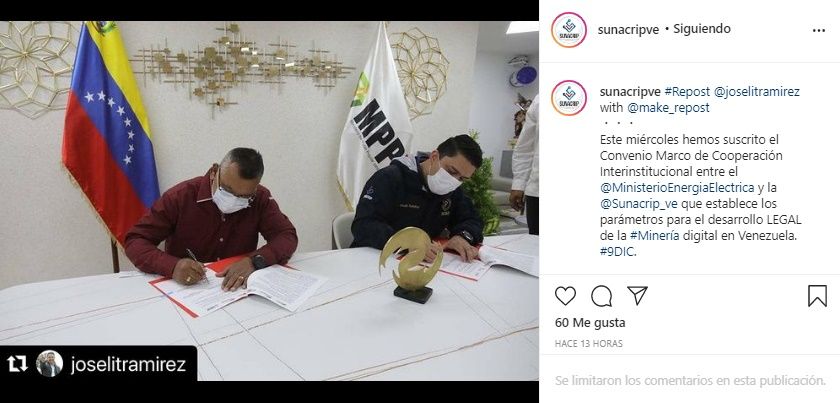Open comments with the speech bubble icon
Screen dimensions: 840x403
(x=601, y=296)
